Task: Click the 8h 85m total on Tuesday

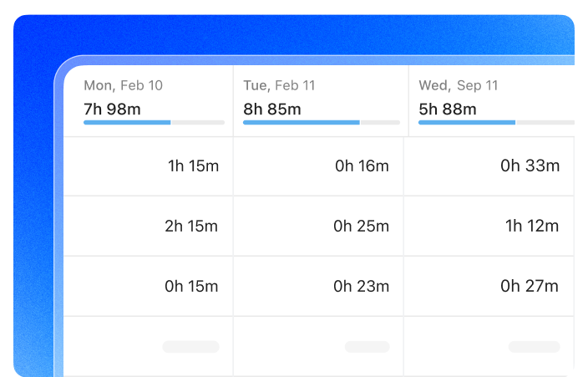Action: tap(272, 109)
